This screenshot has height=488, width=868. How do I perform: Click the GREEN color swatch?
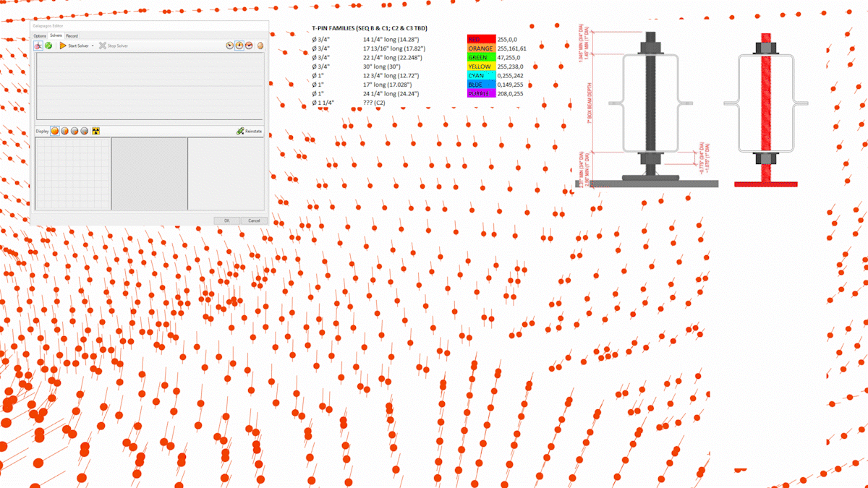coord(481,57)
